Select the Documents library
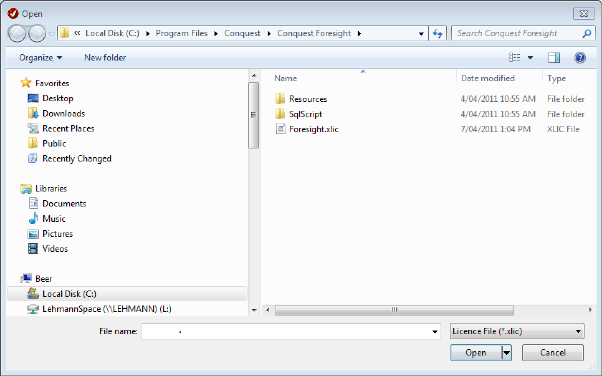Viewport: 602px width, 376px height. tap(64, 204)
